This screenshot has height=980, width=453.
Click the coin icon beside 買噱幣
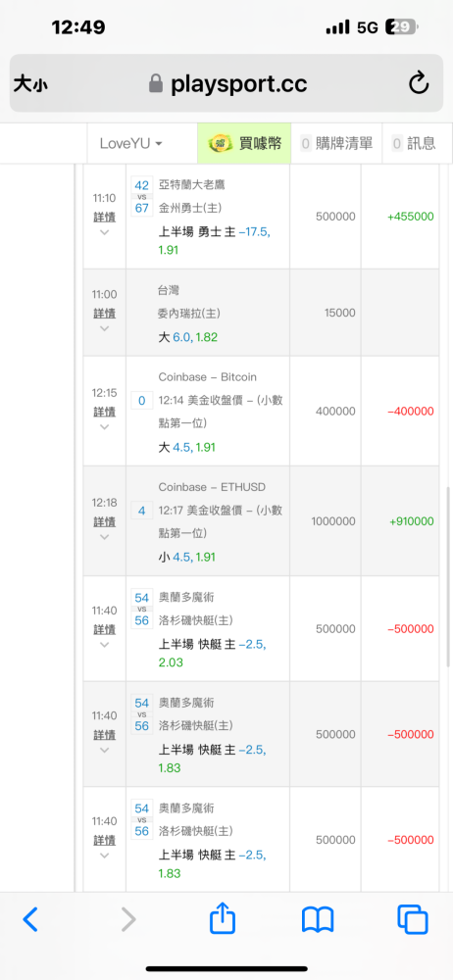[x=221, y=143]
